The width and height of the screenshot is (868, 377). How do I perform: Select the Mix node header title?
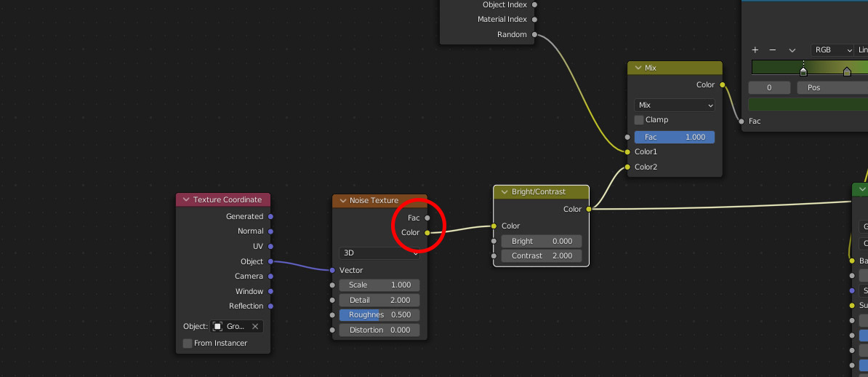pyautogui.click(x=651, y=68)
